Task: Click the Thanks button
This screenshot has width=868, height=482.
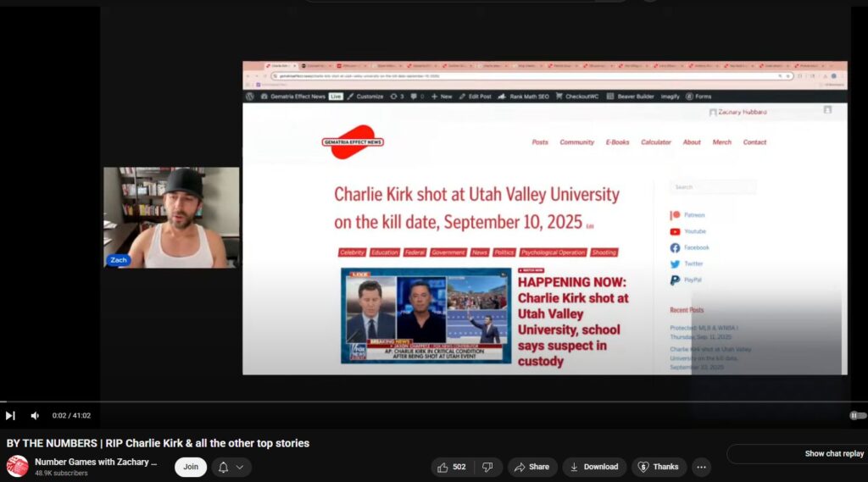Action: [658, 467]
